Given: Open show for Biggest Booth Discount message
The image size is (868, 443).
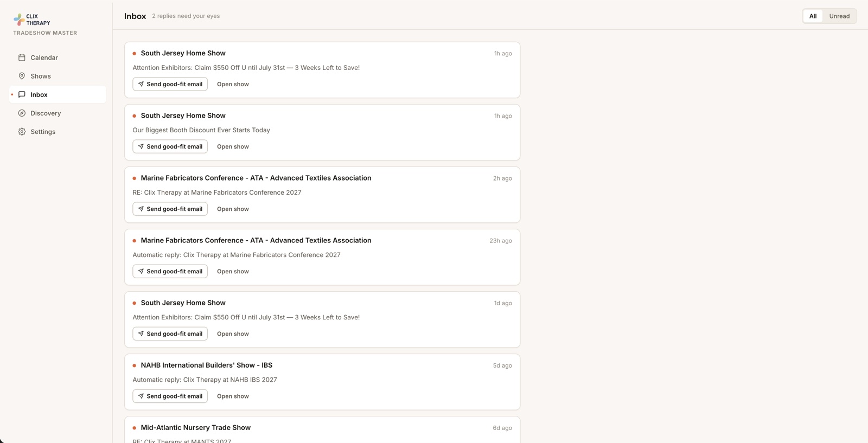Looking at the screenshot, I should (x=233, y=146).
